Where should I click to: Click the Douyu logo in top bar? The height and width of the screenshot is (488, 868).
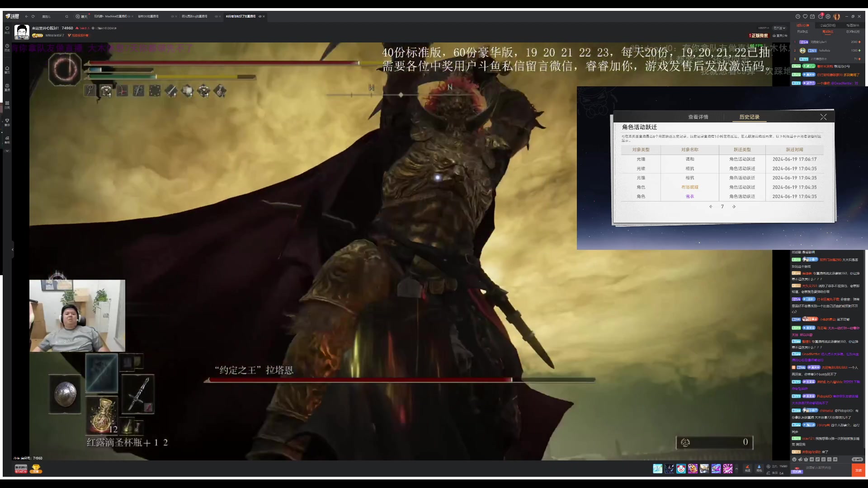tap(12, 16)
